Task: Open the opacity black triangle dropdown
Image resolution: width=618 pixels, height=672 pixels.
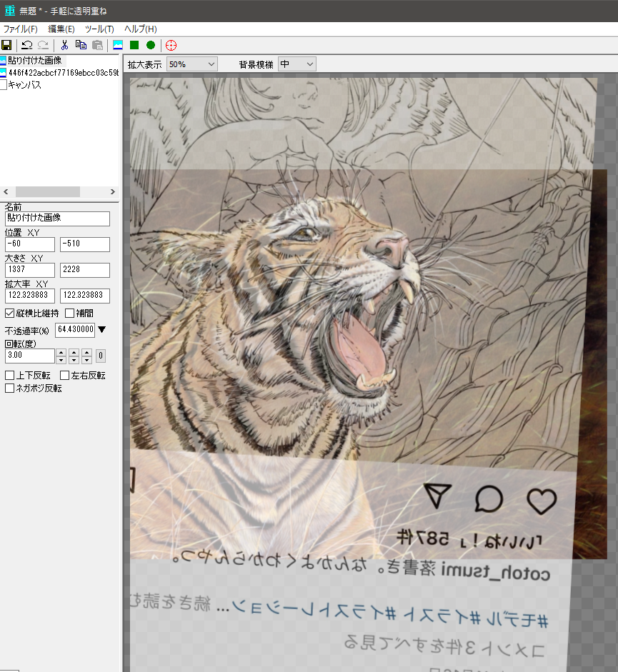Action: click(x=101, y=329)
